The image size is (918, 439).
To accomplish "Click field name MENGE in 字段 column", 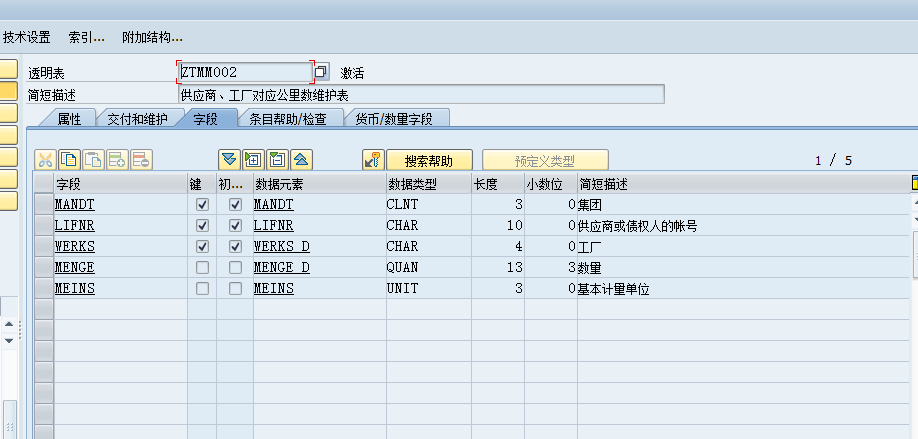I will click(74, 267).
